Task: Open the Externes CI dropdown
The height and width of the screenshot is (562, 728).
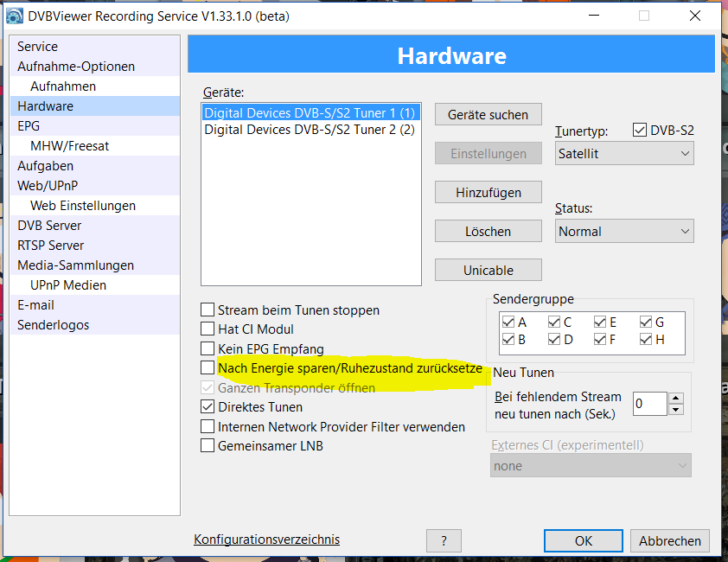Action: coord(591,465)
